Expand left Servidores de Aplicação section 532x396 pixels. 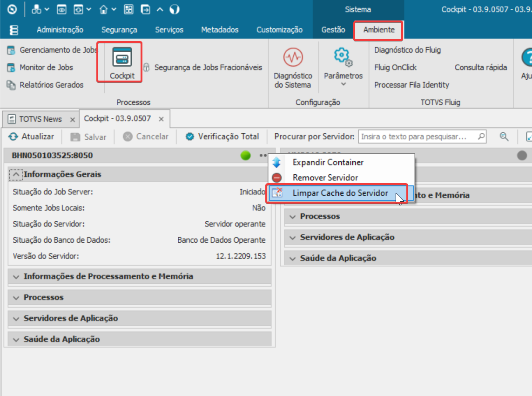[140, 319]
